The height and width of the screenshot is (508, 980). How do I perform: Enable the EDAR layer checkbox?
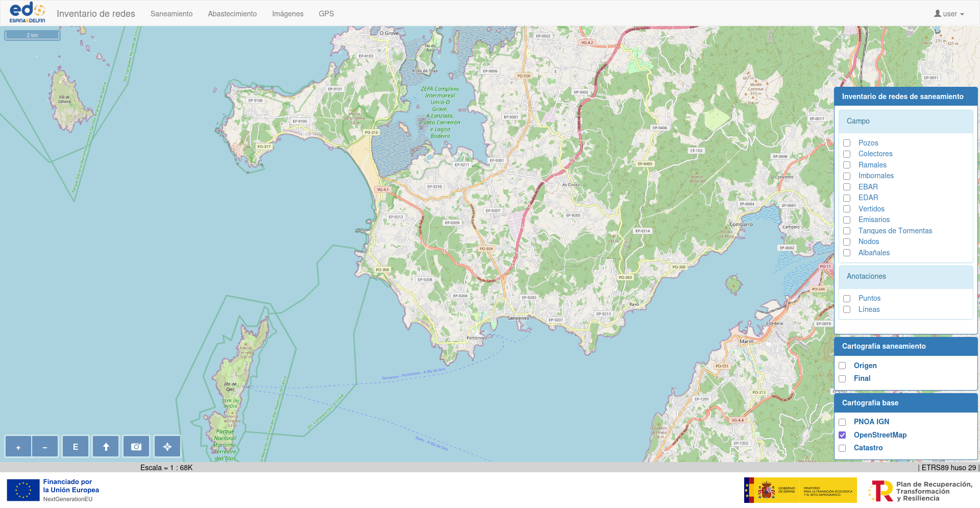847,198
